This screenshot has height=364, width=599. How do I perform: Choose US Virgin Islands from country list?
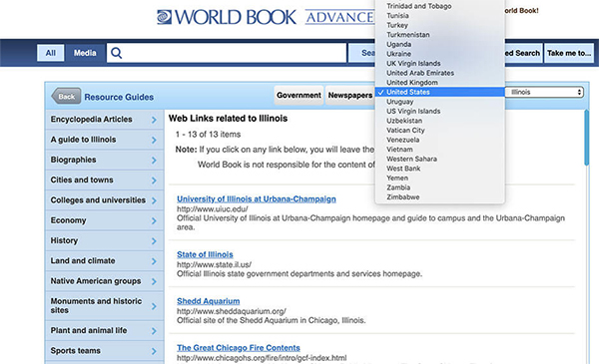click(x=440, y=112)
